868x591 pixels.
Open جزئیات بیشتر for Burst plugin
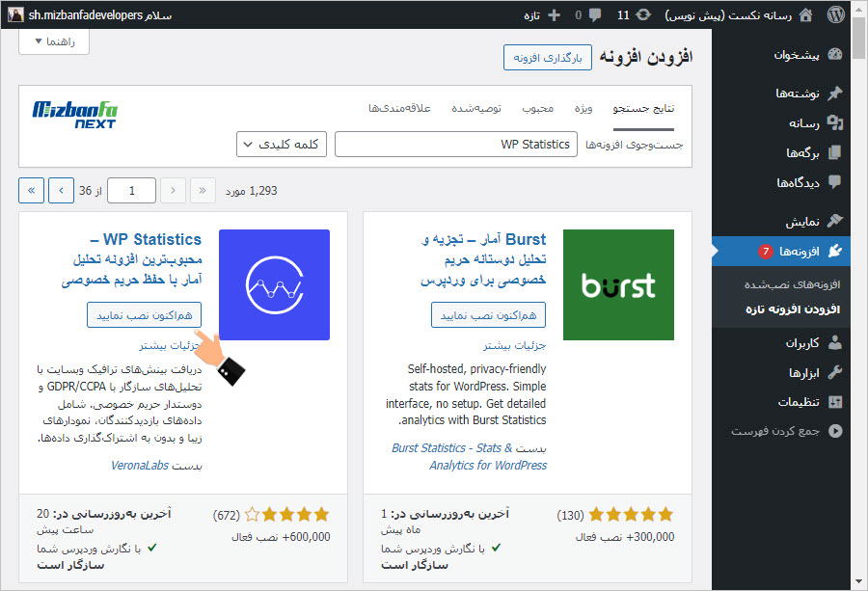514,345
